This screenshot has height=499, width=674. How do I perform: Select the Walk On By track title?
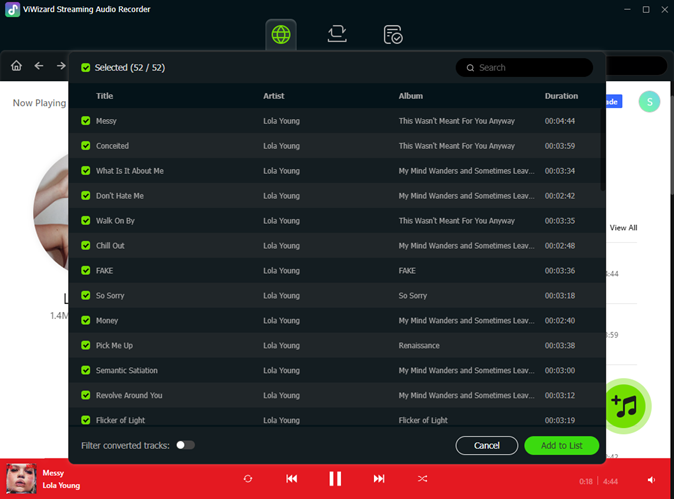pyautogui.click(x=115, y=221)
